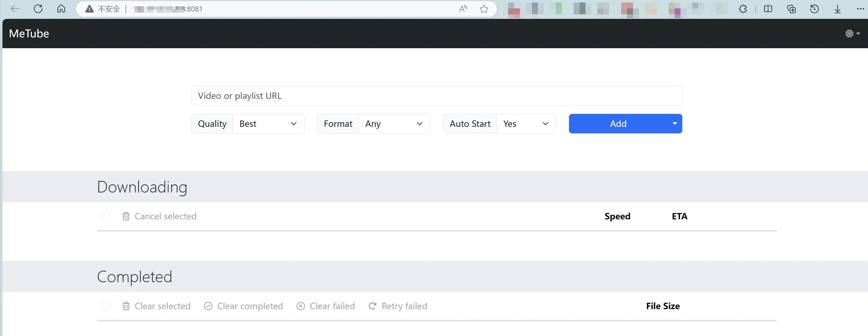
Task: Click the ETA column header
Action: [x=680, y=216]
